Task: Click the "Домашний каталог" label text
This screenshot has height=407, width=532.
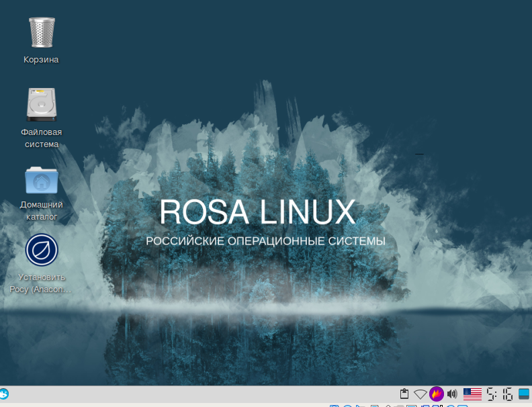Action: [41, 210]
